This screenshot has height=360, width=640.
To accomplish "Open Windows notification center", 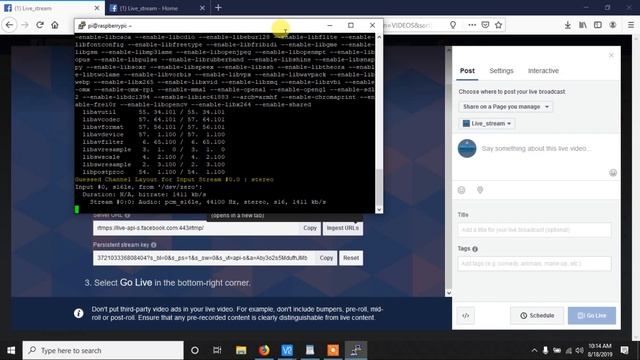I will tap(624, 350).
